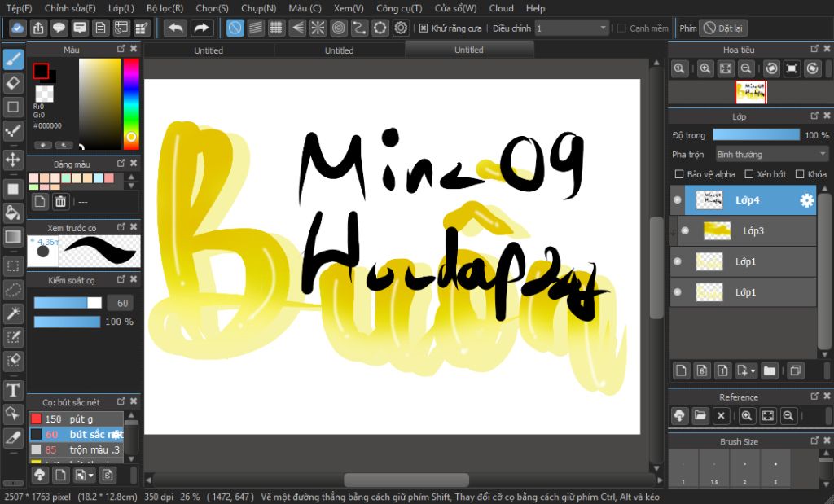Open the Xem(V) menu
Image resolution: width=834 pixels, height=504 pixels.
point(349,8)
